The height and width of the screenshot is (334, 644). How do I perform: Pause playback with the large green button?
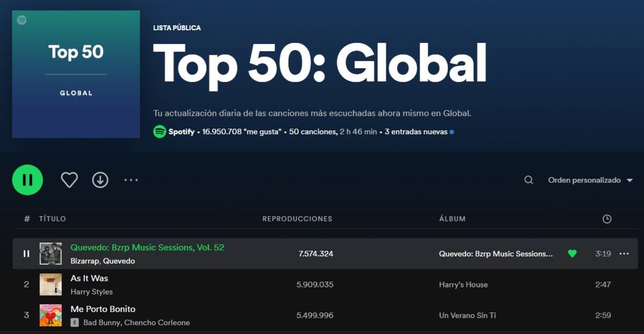click(27, 180)
